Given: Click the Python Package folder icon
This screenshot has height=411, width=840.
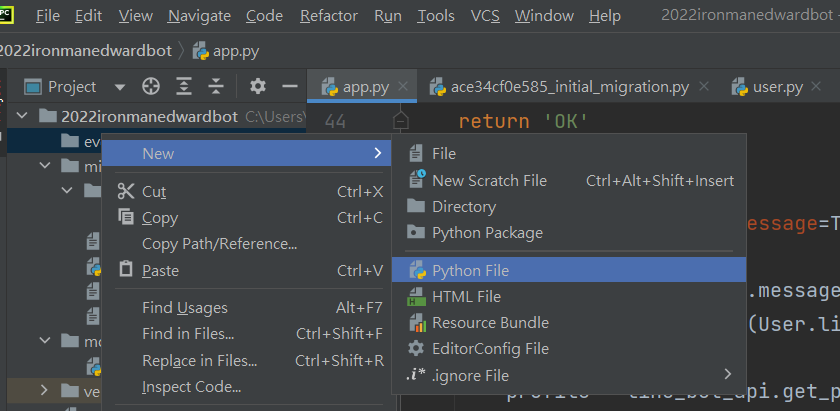Looking at the screenshot, I should coord(416,232).
